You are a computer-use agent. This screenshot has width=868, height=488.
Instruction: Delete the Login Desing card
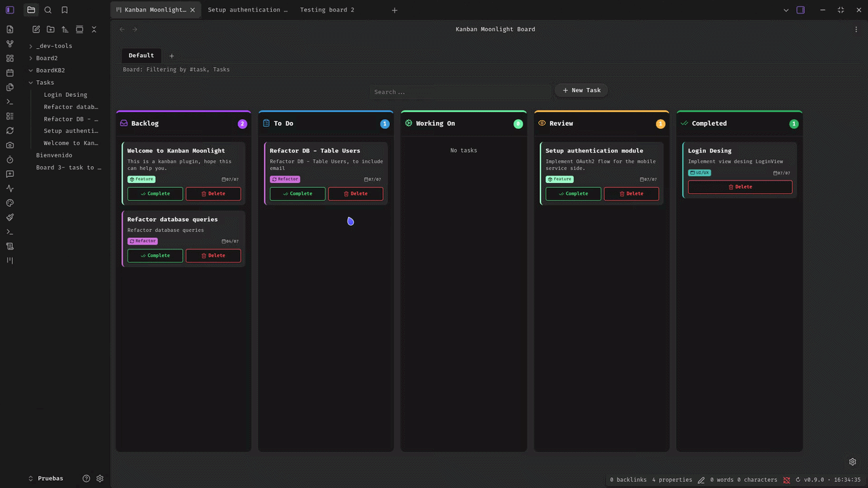pos(740,187)
